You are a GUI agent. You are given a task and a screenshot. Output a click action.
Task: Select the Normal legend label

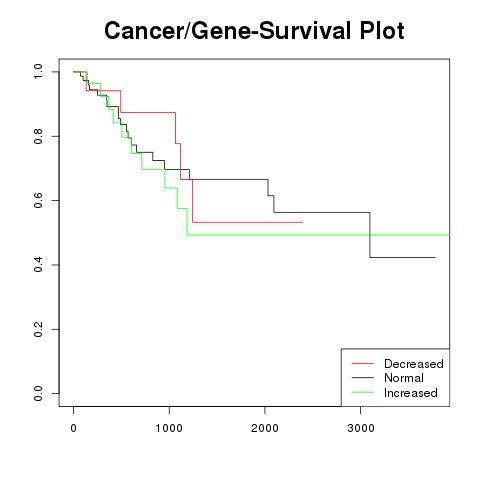pos(404,378)
